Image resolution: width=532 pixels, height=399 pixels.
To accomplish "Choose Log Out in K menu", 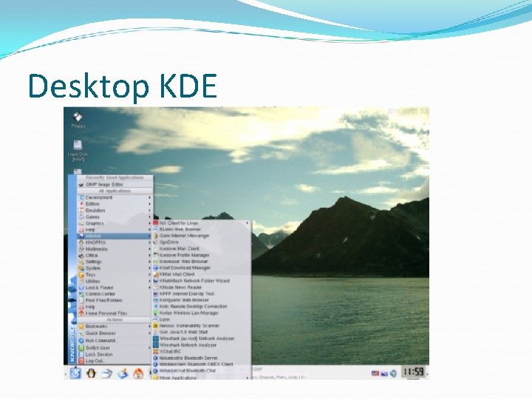I will coord(115,361).
